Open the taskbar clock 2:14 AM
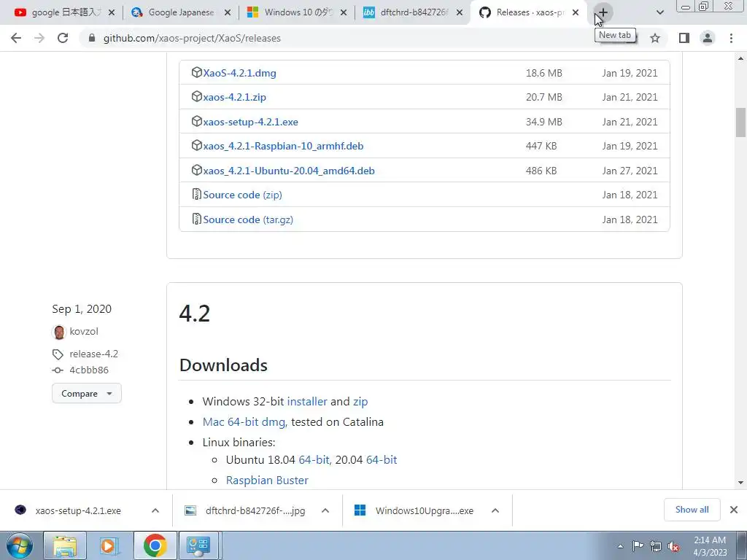 (x=710, y=545)
